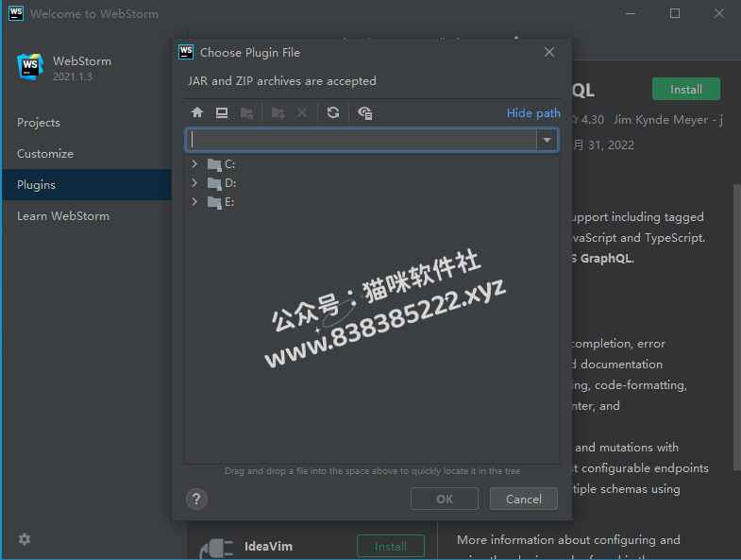Install the GraphQL plugin with green button
Viewport: 741px width, 560px height.
pyautogui.click(x=685, y=89)
